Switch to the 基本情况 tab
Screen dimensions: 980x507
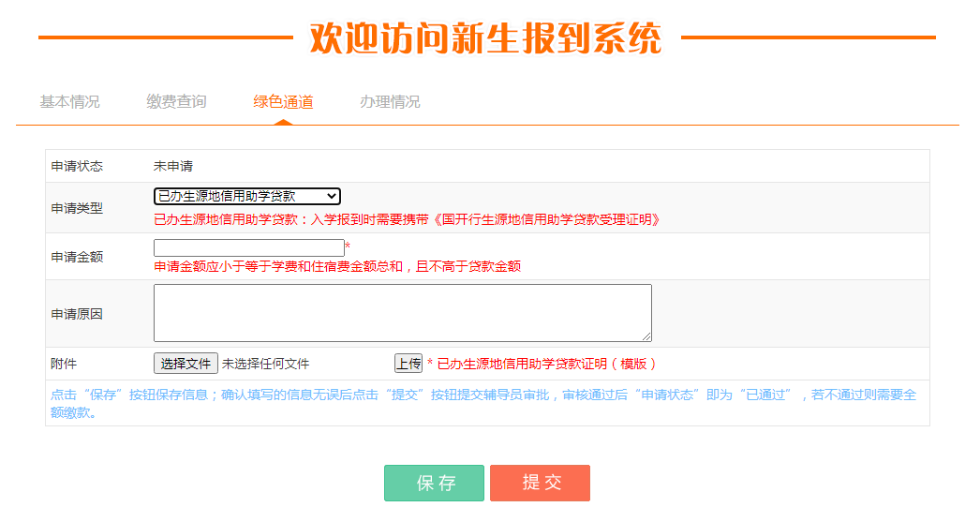click(69, 101)
